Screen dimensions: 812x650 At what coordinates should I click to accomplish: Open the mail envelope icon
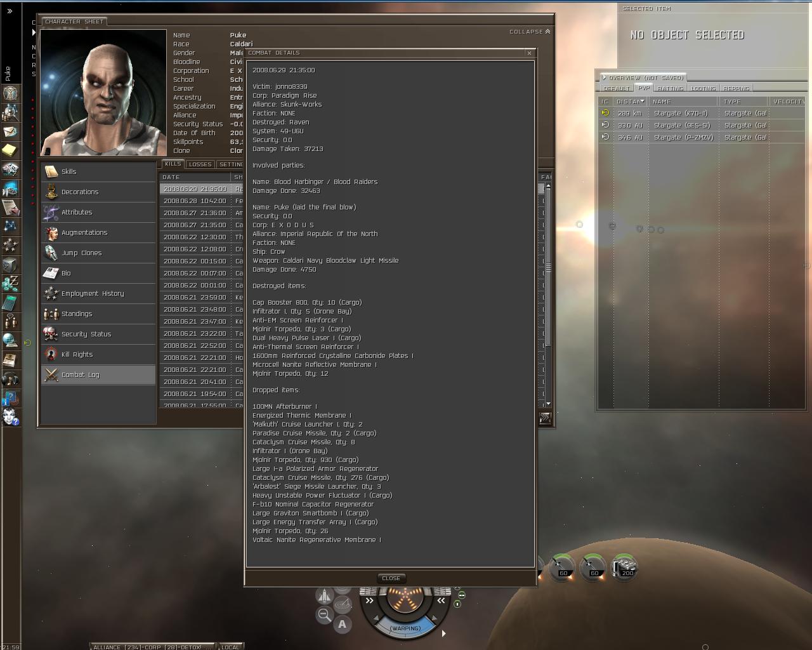(x=10, y=131)
